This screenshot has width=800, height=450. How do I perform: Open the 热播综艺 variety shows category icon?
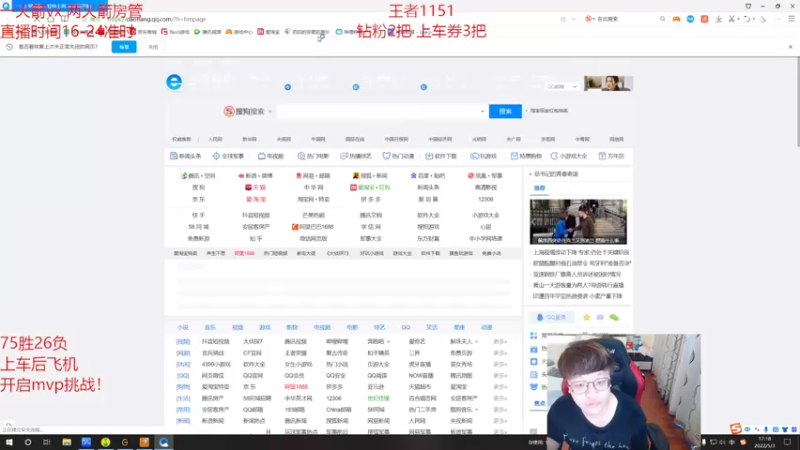coord(356,156)
